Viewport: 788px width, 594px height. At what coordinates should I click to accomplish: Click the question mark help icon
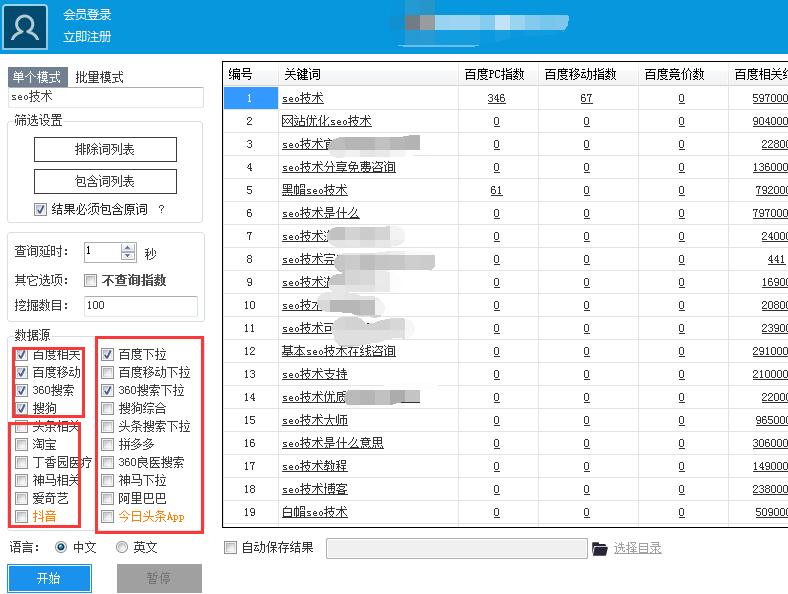tap(161, 209)
